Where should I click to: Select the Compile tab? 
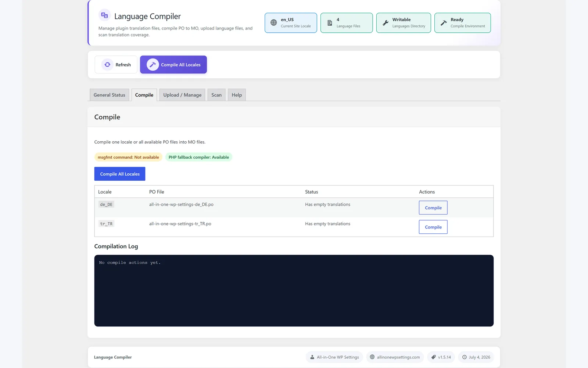pyautogui.click(x=144, y=95)
